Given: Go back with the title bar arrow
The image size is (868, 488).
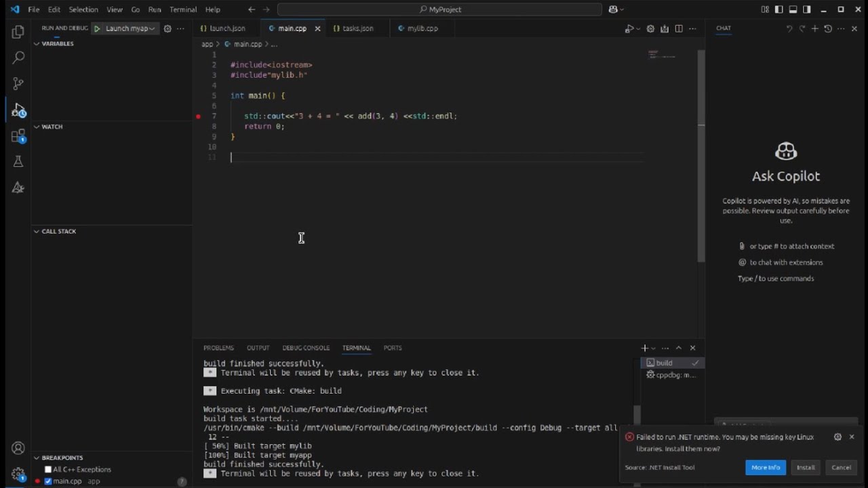Looking at the screenshot, I should tap(252, 9).
